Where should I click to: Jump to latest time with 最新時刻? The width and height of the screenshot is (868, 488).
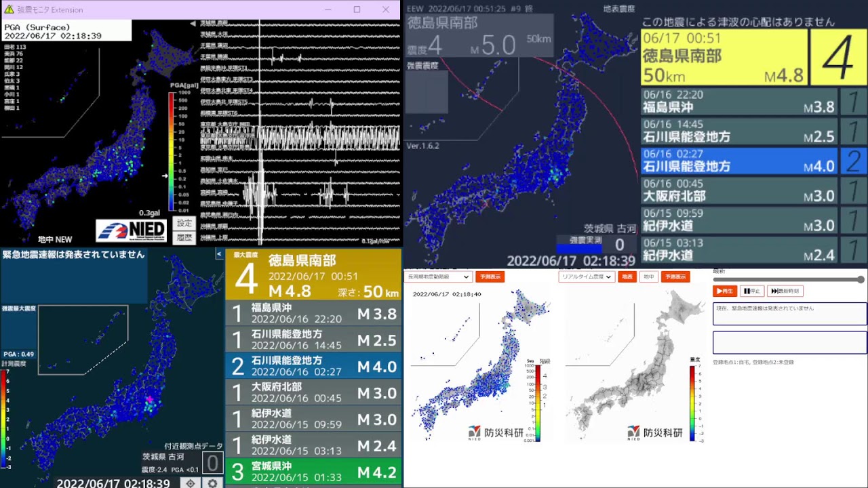pyautogui.click(x=785, y=291)
